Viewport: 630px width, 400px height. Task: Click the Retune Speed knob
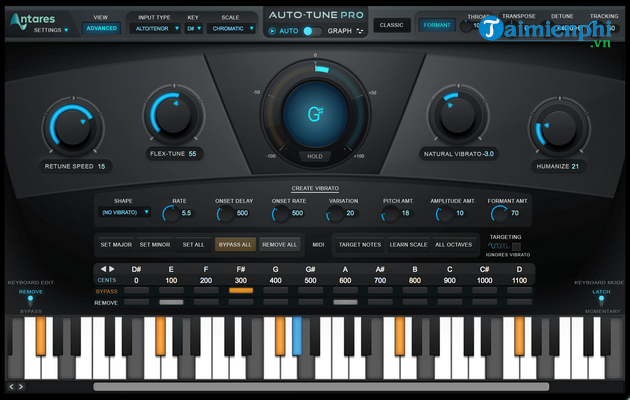73,126
